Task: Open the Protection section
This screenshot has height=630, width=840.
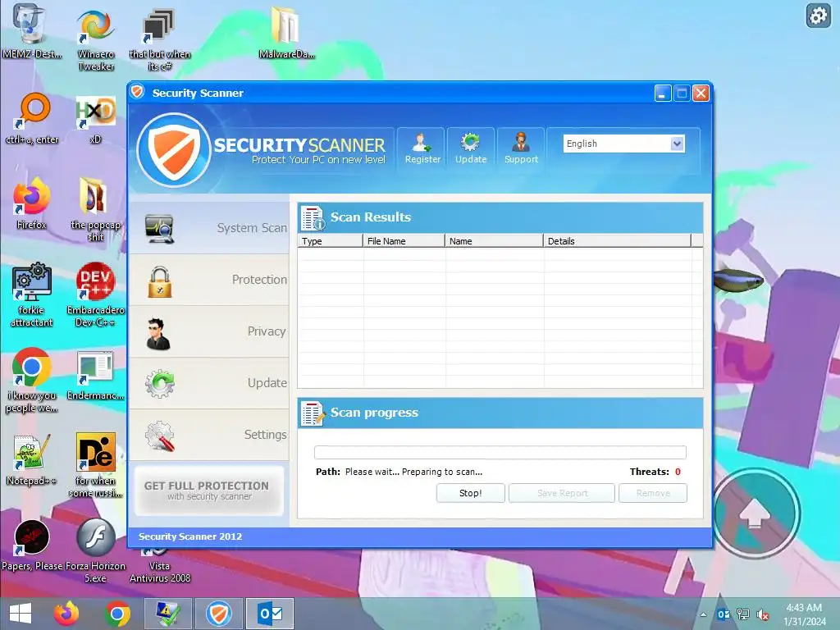Action: coord(209,281)
